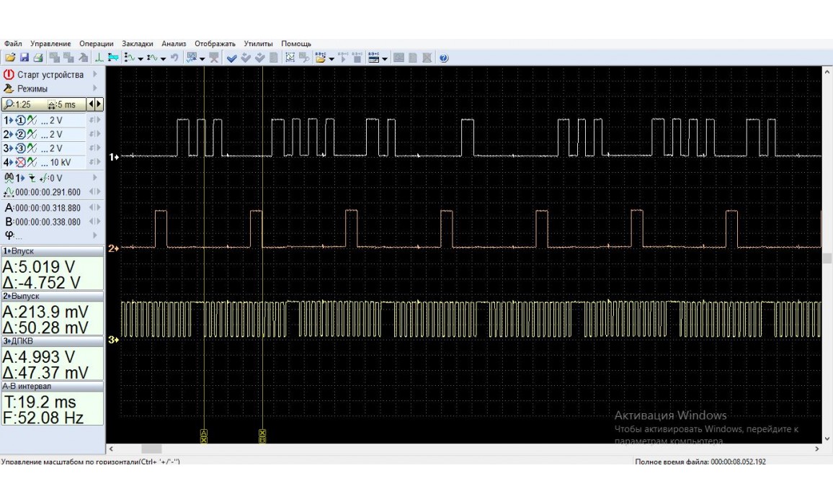Expand the Режимы submenu arrow
The image size is (833, 504).
point(94,89)
